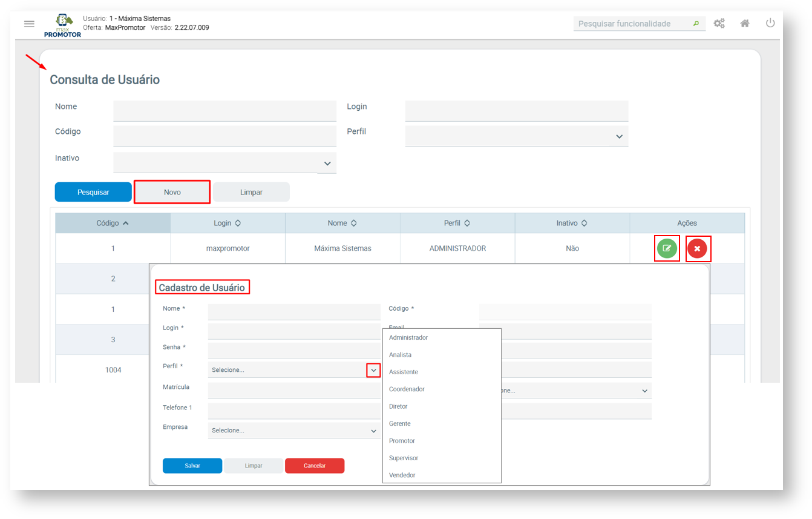The height and width of the screenshot is (519, 812).
Task: Expand the Empresa dropdown in the form
Action: click(373, 431)
